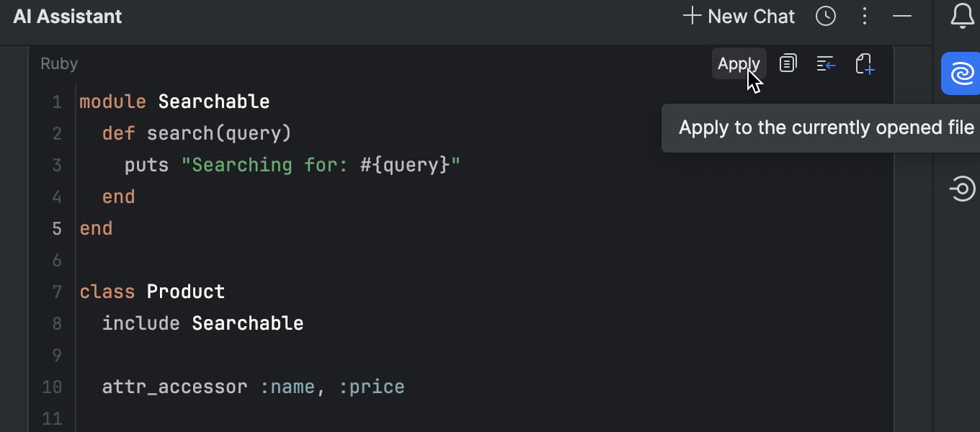Copy the Ruby code snippet

pyautogui.click(x=788, y=64)
